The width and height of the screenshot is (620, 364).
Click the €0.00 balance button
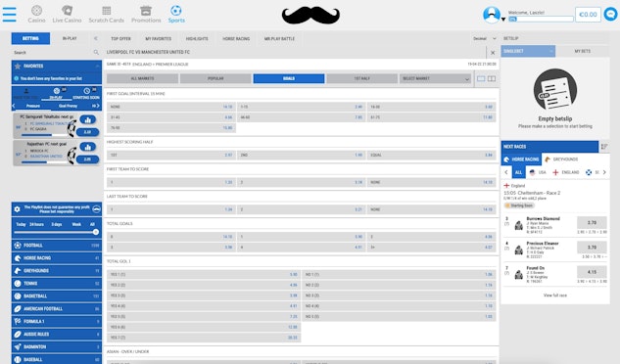point(588,15)
